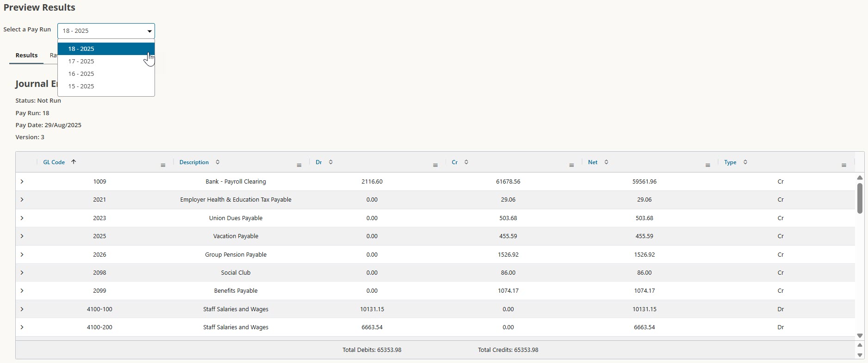Sort by GL Code column header

click(x=54, y=162)
